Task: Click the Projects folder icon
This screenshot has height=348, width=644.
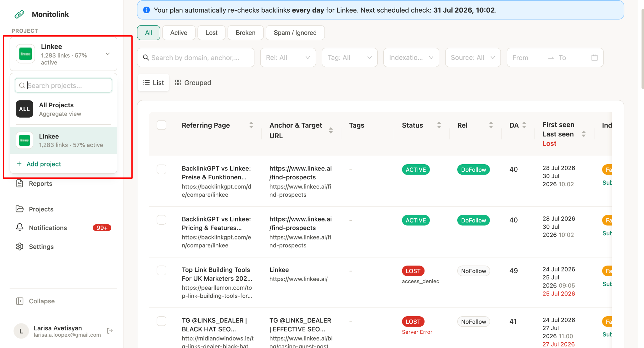Action: [20, 209]
